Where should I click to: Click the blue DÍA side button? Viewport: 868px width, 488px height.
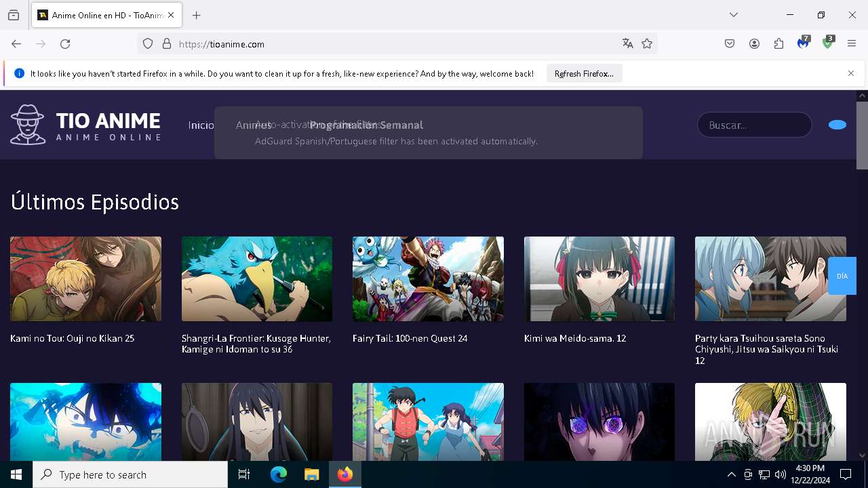coord(842,276)
